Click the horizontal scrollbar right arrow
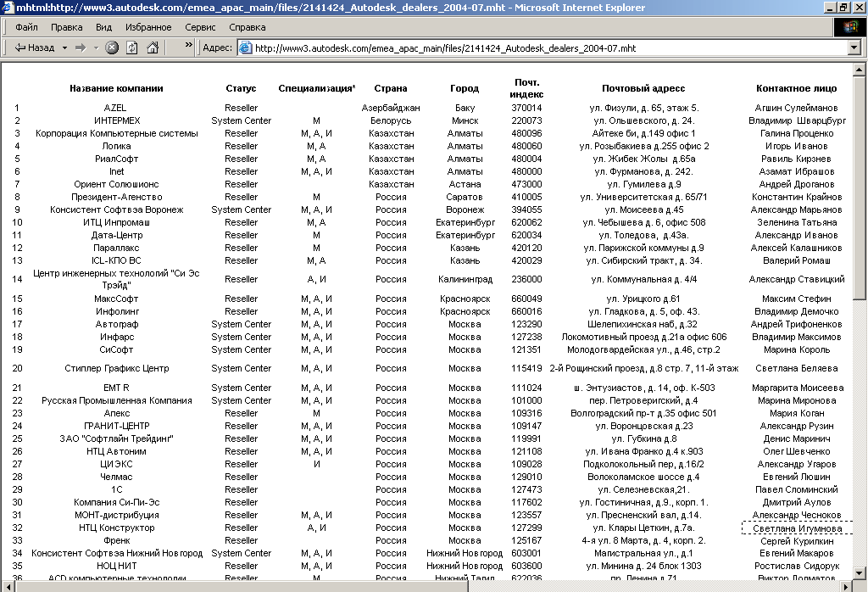The image size is (868, 592). (x=847, y=586)
